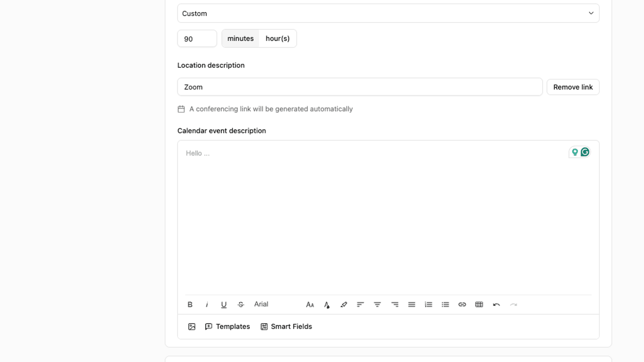This screenshot has height=362, width=644.
Task: Apply italic formatting
Action: (207, 304)
